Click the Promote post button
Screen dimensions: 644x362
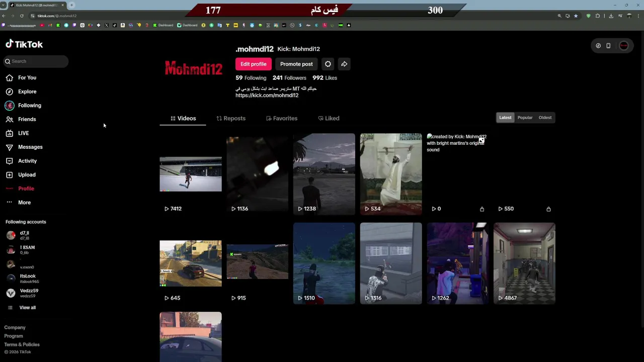pyautogui.click(x=296, y=64)
